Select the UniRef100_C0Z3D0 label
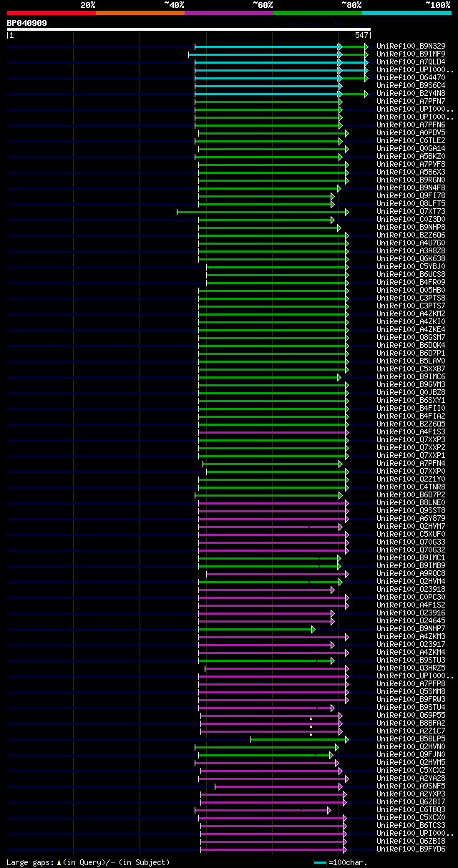Viewport: 458px width, 868px height. [x=411, y=220]
